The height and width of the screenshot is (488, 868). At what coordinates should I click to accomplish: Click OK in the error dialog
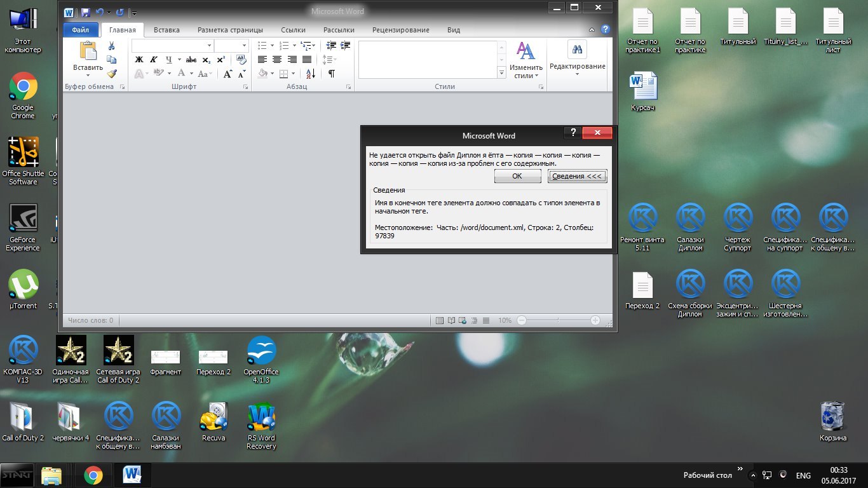(517, 176)
